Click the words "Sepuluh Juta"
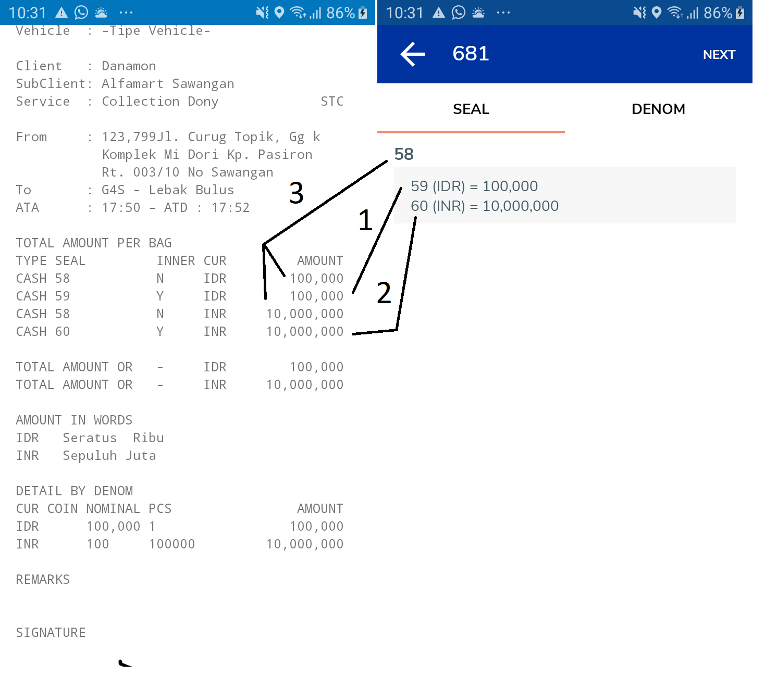765x700 pixels. [x=109, y=456]
